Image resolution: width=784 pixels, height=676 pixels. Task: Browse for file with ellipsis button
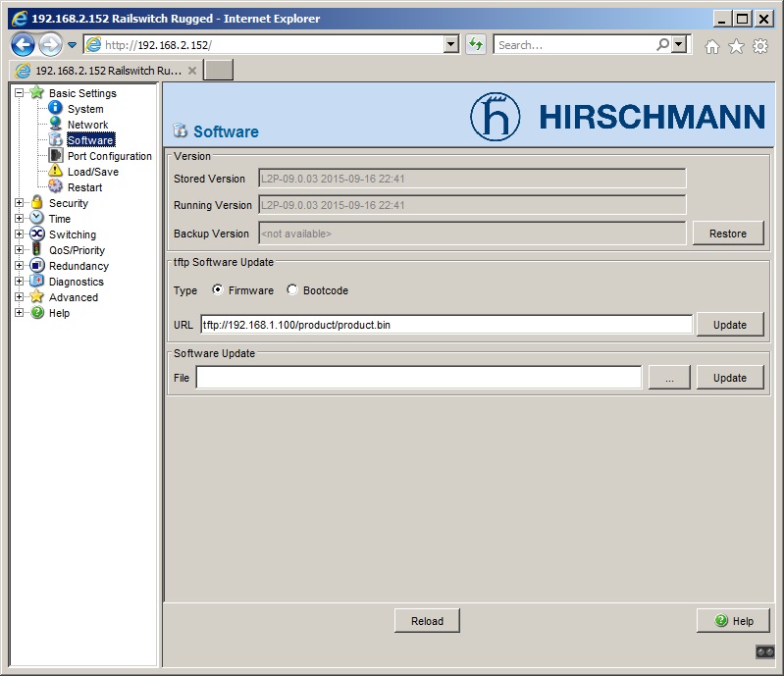point(669,378)
